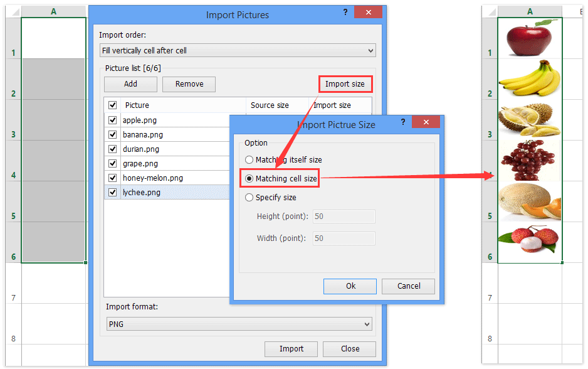This screenshot has height=369, width=588.
Task: Click Ok in Import Picture Size dialog
Action: (350, 286)
